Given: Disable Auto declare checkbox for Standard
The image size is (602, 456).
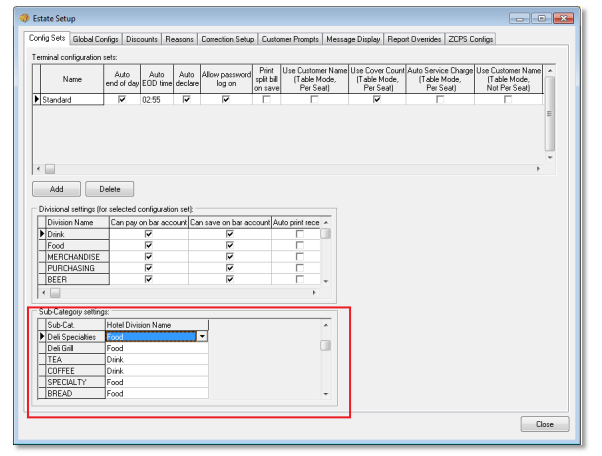Looking at the screenshot, I should (186, 100).
